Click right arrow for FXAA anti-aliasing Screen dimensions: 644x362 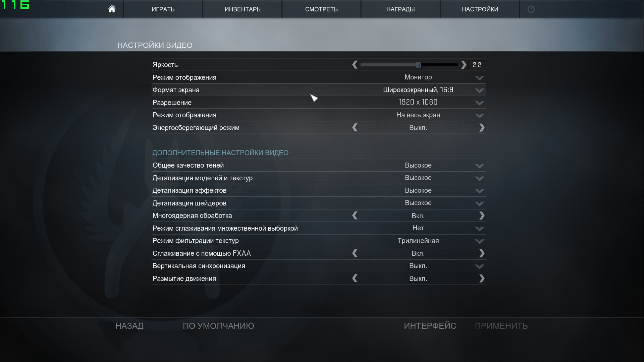pyautogui.click(x=482, y=253)
